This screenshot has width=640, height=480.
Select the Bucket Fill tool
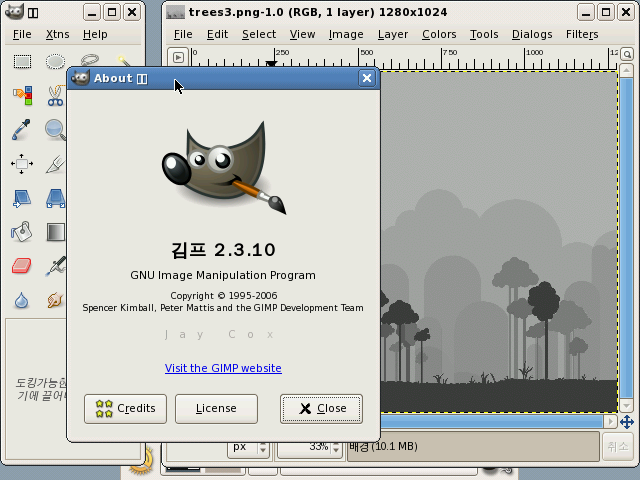[22, 232]
